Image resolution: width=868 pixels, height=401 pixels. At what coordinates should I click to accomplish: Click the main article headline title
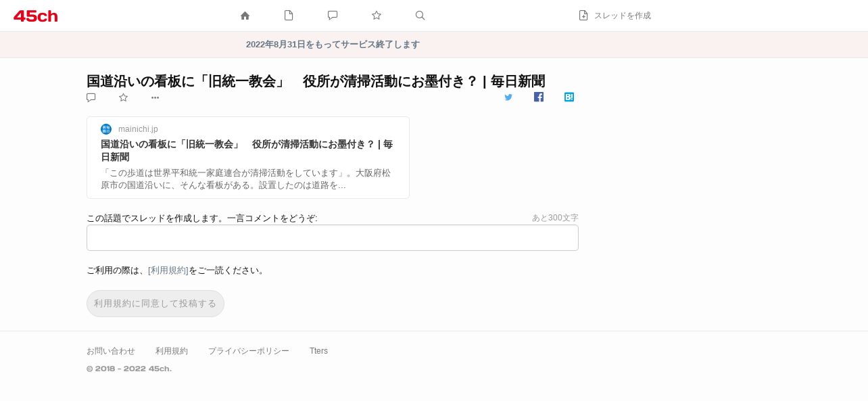pos(316,81)
